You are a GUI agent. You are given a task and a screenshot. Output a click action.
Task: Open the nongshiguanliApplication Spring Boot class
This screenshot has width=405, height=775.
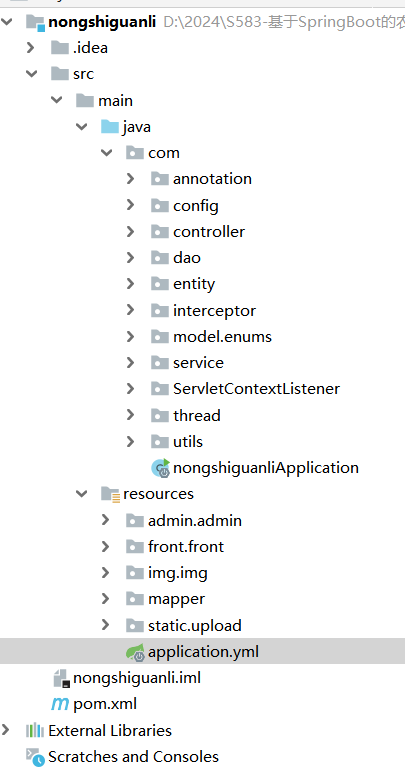pos(266,468)
